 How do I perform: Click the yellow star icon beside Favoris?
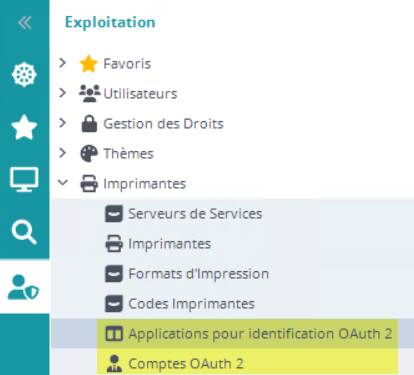(89, 64)
